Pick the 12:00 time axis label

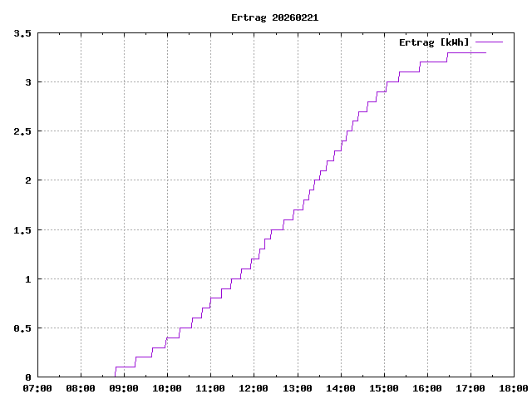(x=254, y=388)
